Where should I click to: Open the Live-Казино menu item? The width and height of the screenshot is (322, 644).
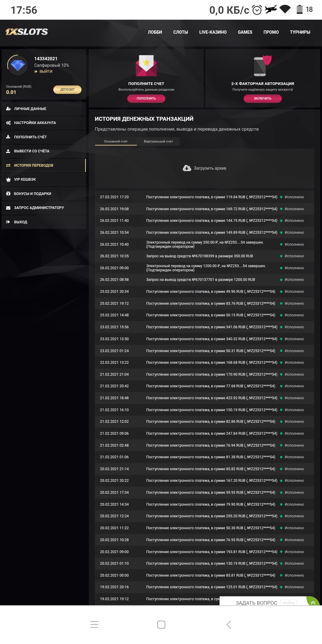click(213, 32)
